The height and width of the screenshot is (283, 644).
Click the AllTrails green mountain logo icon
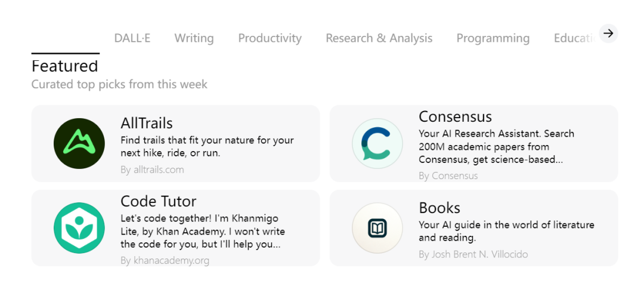coord(79,143)
